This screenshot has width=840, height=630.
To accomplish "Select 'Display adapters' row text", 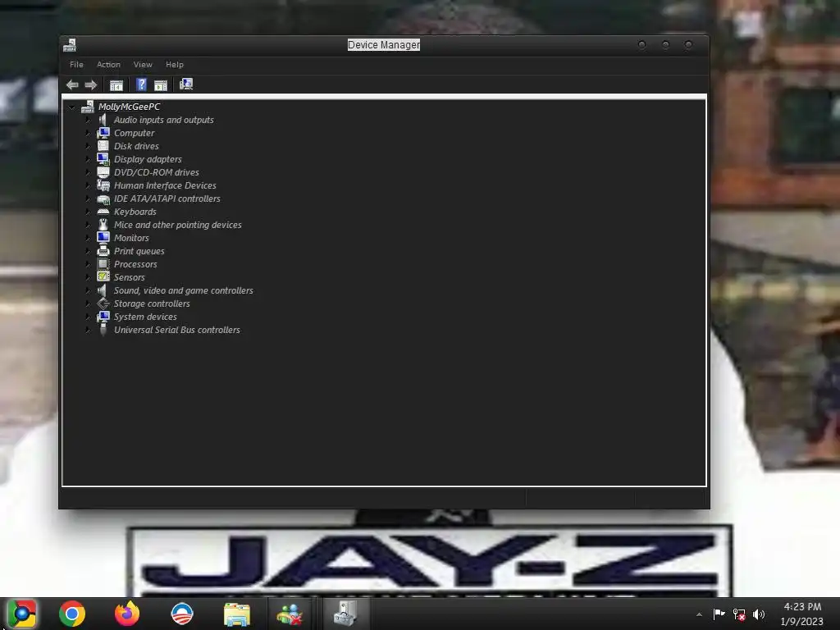I will point(148,159).
